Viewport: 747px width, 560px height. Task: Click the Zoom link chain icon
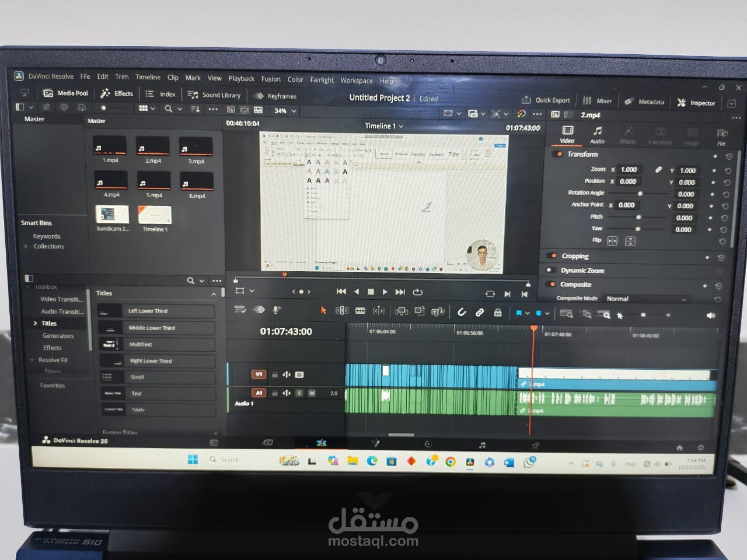(658, 170)
